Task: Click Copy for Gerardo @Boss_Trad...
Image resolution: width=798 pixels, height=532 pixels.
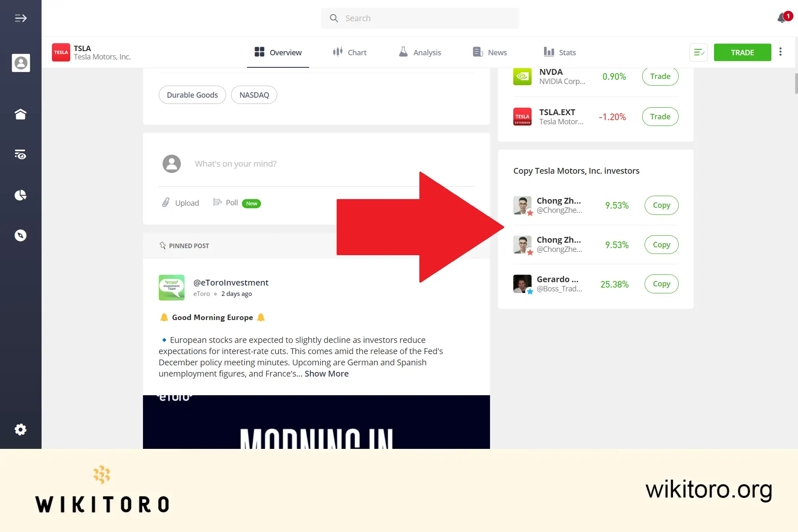Action: coord(661,284)
